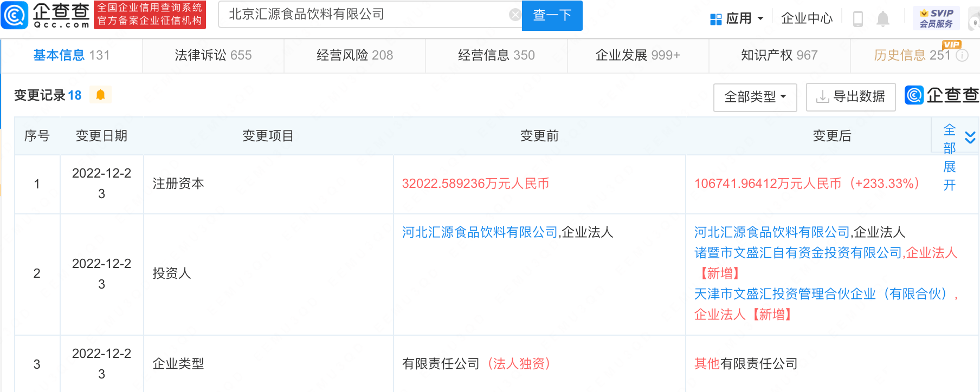Open the notifications bell in header
The width and height of the screenshot is (980, 392).
883,19
